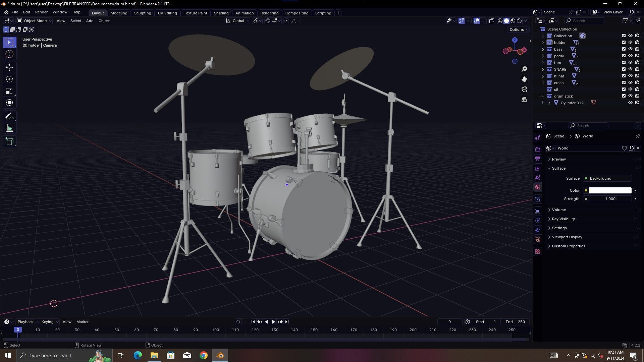Switch to wireframe viewport shading
Image resolution: width=644 pixels, height=362 pixels.
(x=500, y=21)
